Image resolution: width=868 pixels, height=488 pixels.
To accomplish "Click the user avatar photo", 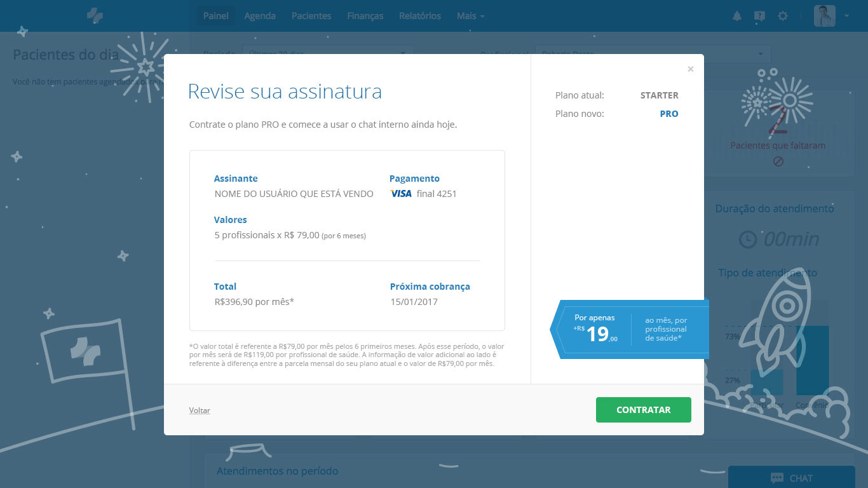I will tap(825, 16).
